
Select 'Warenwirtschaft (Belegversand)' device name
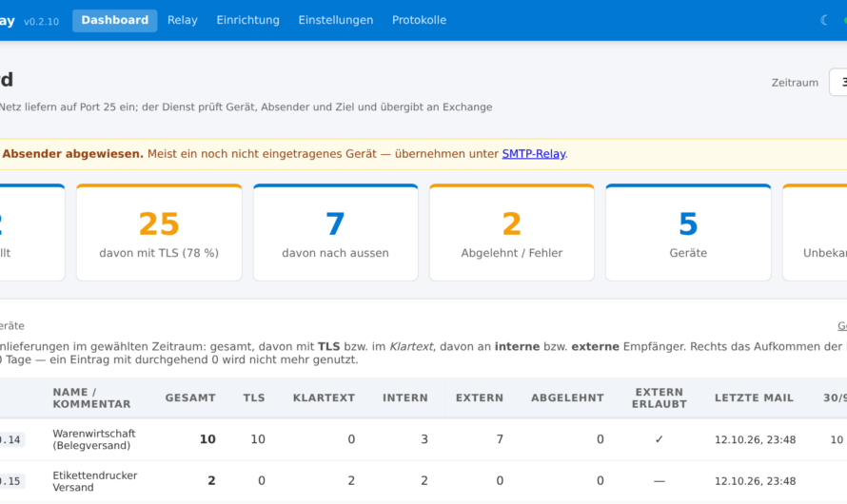(x=94, y=439)
